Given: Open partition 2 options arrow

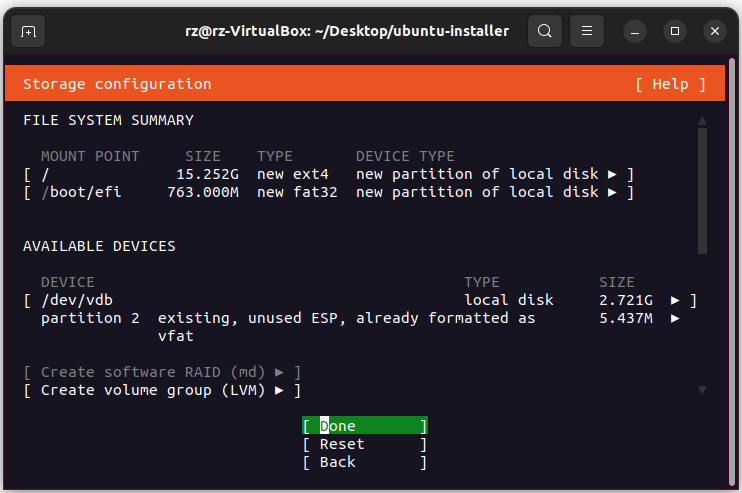Looking at the screenshot, I should 676,318.
